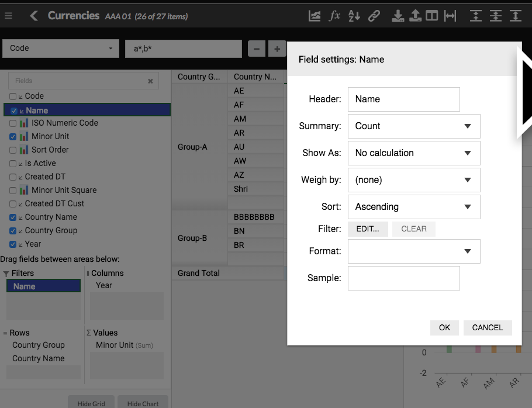Click the Hide Grid button

tap(91, 403)
